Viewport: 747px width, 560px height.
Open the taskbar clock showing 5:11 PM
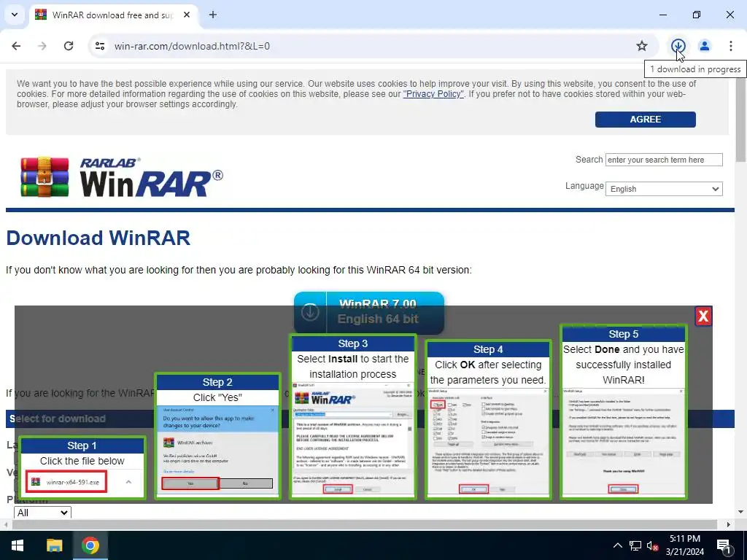click(x=685, y=545)
